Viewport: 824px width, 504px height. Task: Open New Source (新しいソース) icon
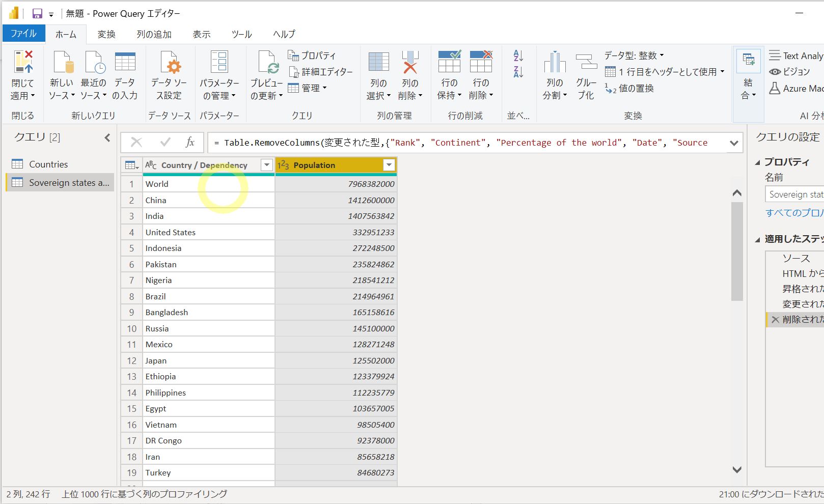click(63, 62)
